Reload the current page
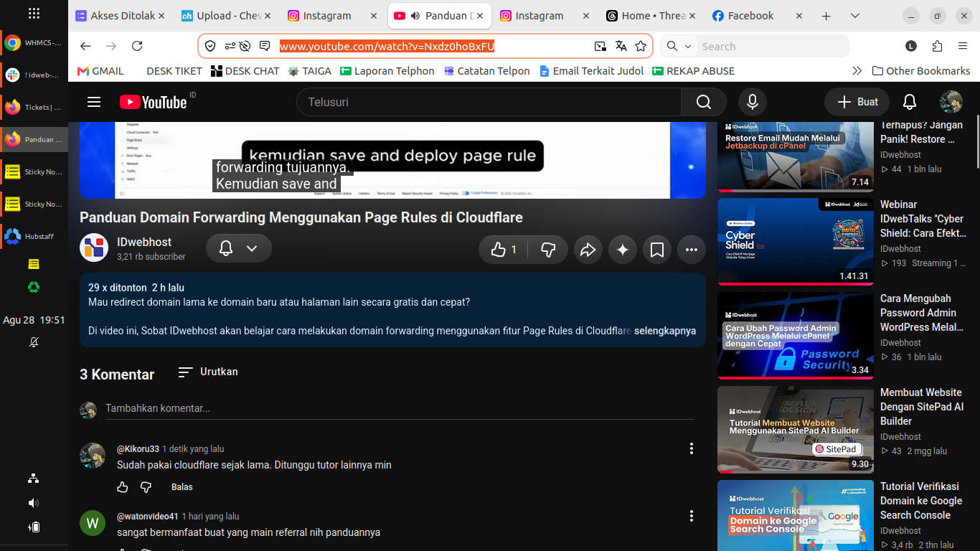This screenshot has height=551, width=980. 137,46
